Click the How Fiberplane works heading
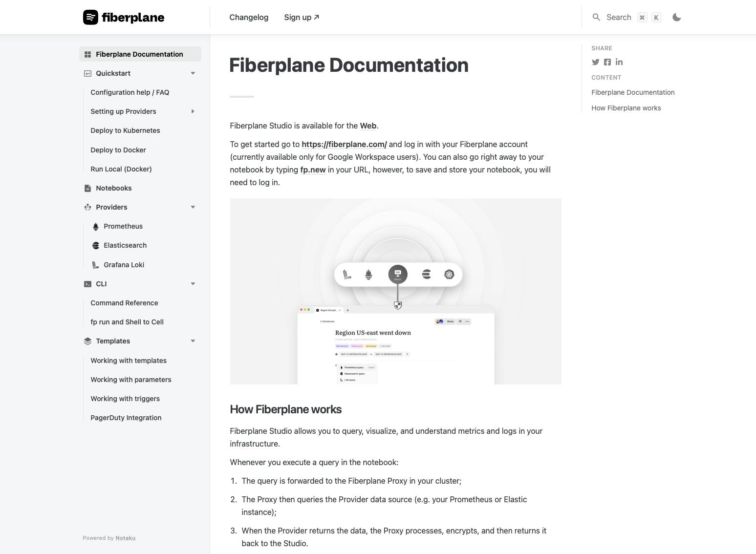This screenshot has width=756, height=554. pos(285,409)
